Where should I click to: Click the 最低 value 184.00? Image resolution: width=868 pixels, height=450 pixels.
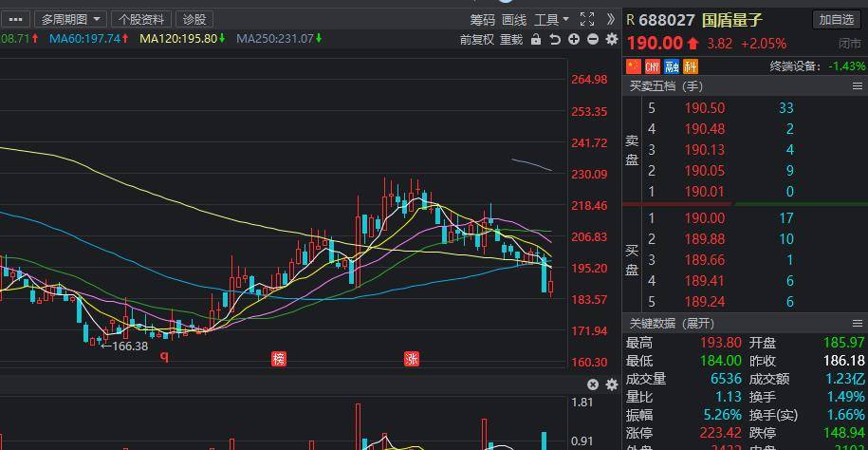(721, 361)
